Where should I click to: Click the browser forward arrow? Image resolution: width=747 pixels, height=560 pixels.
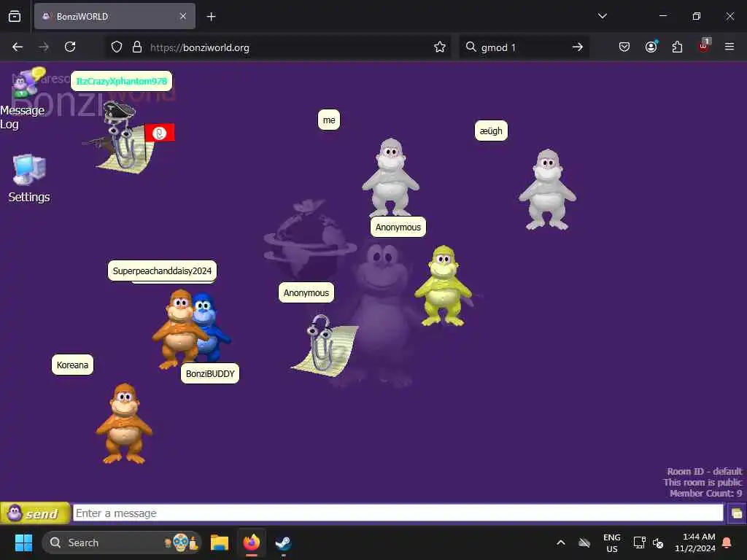pos(44,47)
